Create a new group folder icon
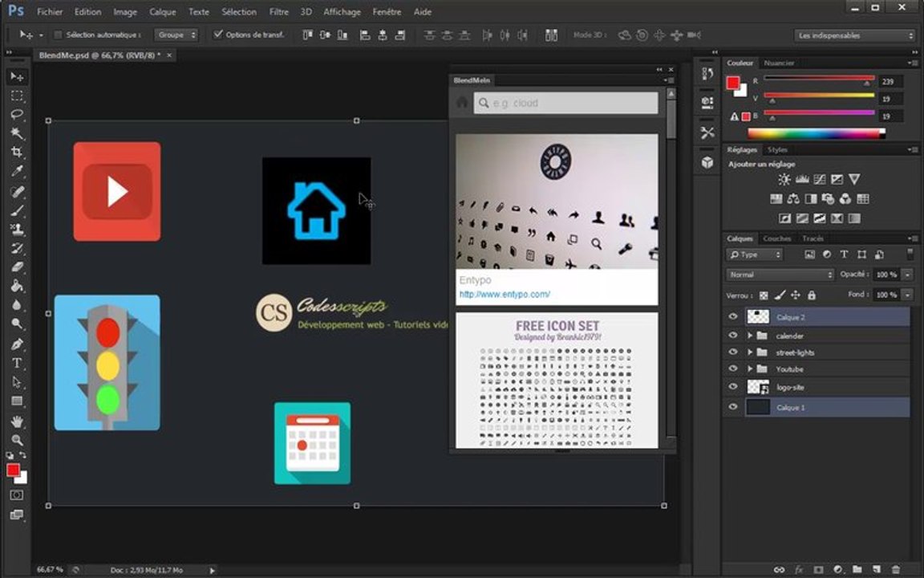Viewport: 924px width, 578px height. pyautogui.click(x=857, y=569)
